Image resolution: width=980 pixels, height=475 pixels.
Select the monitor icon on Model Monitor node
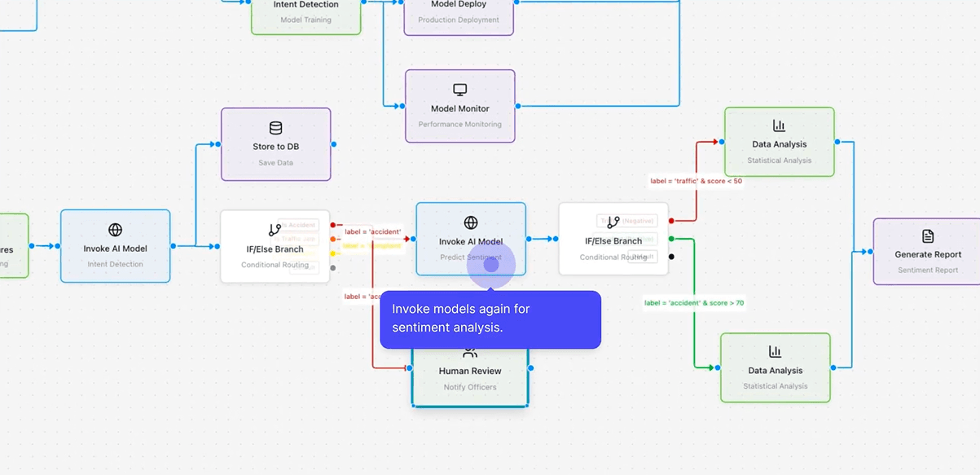(459, 89)
